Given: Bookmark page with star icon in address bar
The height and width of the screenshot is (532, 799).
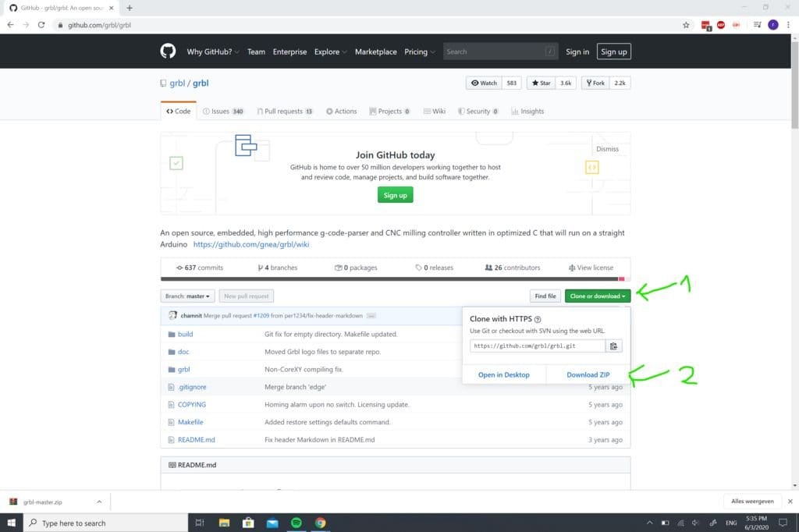Looking at the screenshot, I should click(x=686, y=25).
